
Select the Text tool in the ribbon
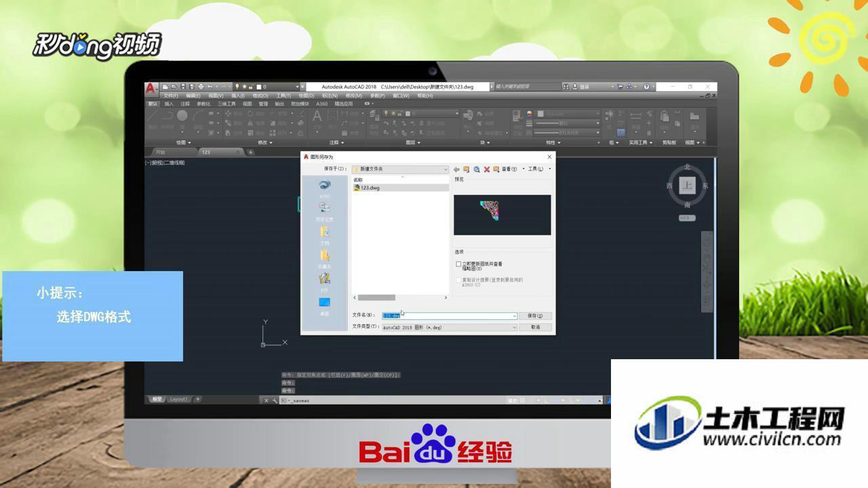pyautogui.click(x=317, y=117)
